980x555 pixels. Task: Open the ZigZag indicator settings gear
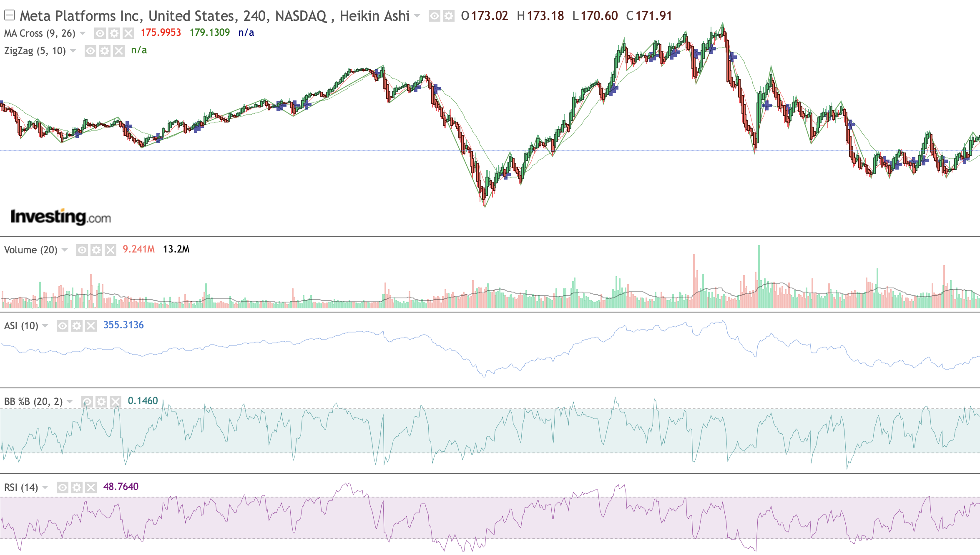pos(105,51)
